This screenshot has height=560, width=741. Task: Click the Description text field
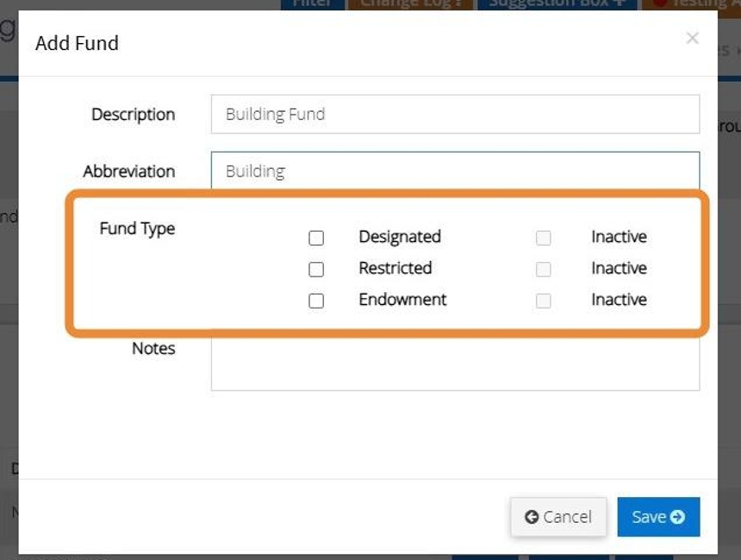pos(455,114)
